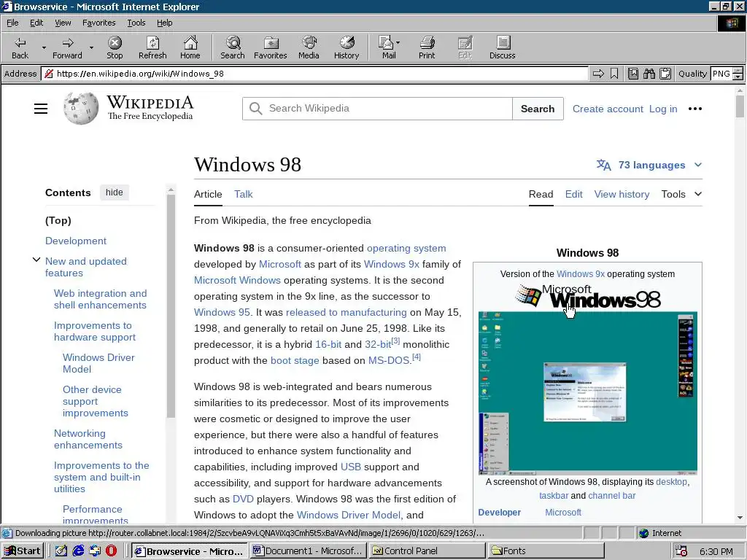Screen dimensions: 747x560
Task: Open the Mail button dropdown arrow
Action: pos(398,43)
